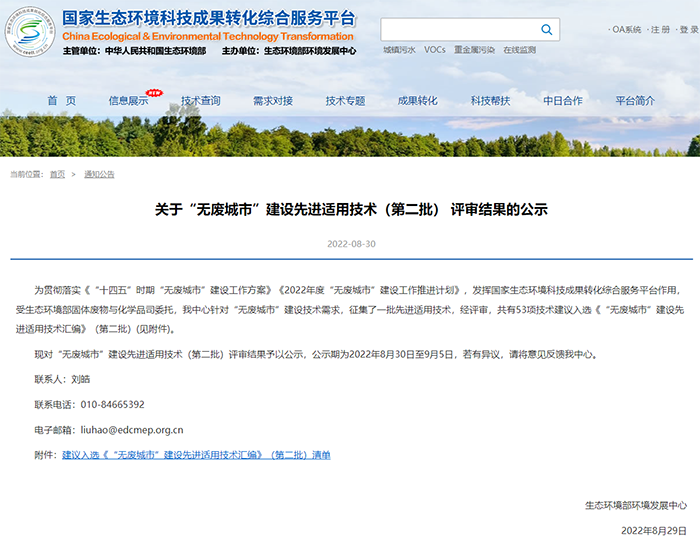
Task: Open 科技帮扶 from navigation bar
Action: 490,101
